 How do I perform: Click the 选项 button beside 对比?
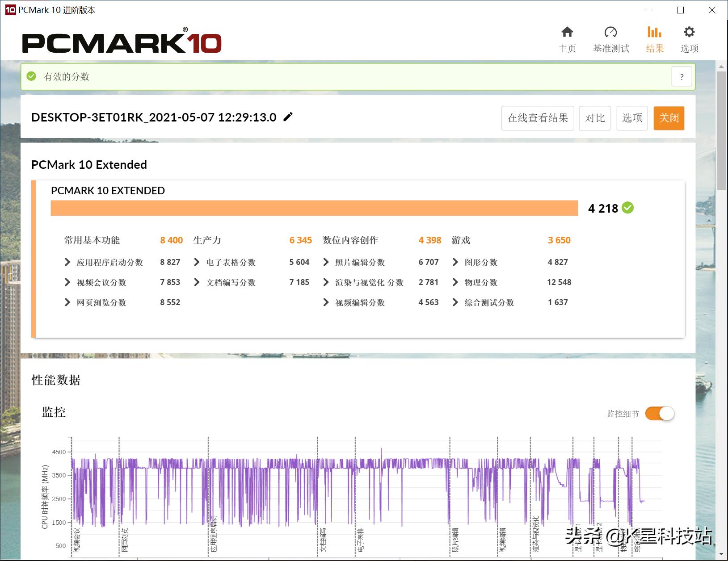pos(632,118)
